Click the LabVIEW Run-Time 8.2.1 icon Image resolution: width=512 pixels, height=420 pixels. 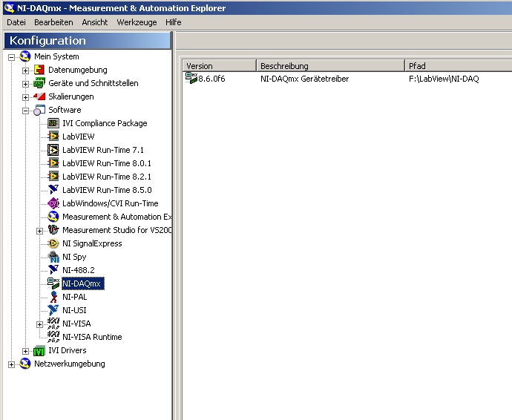(53, 177)
